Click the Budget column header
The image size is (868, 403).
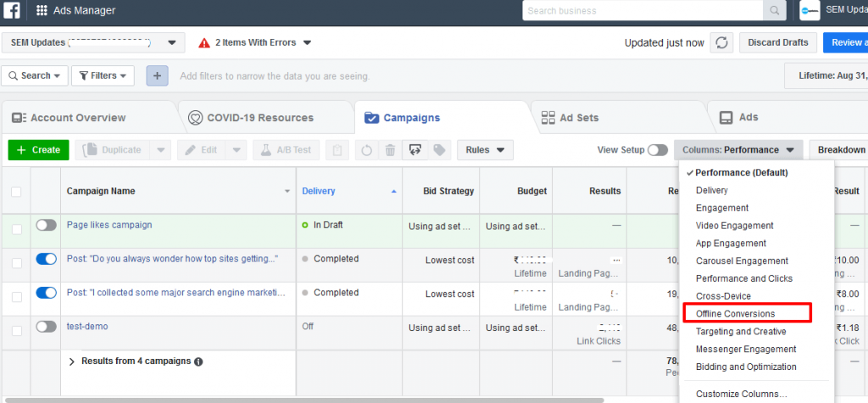pyautogui.click(x=532, y=191)
